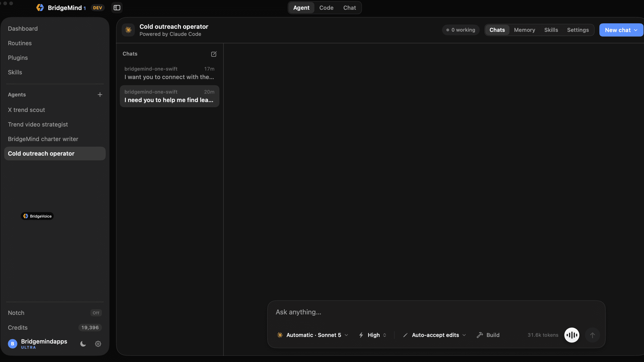Open Skills in the left sidebar

click(x=55, y=72)
